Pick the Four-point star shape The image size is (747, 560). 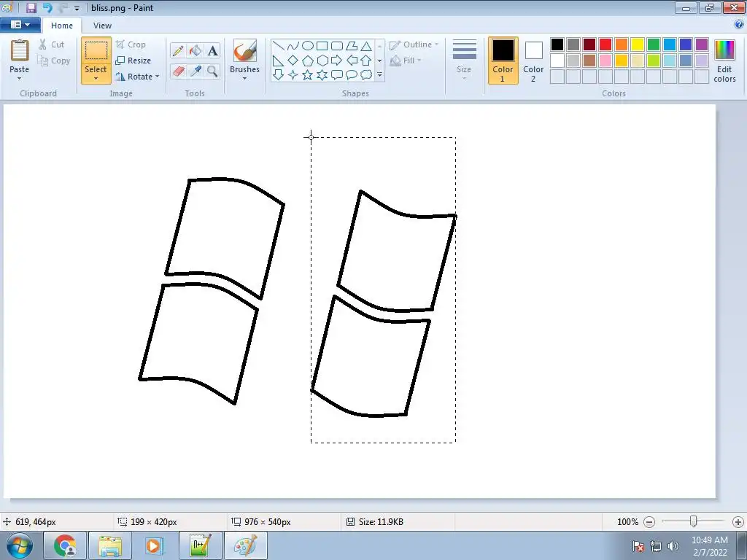click(293, 75)
